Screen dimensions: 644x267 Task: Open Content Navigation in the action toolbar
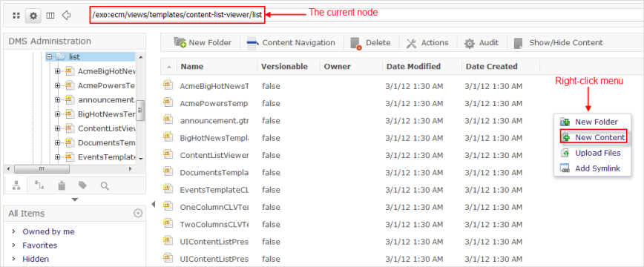coord(291,43)
